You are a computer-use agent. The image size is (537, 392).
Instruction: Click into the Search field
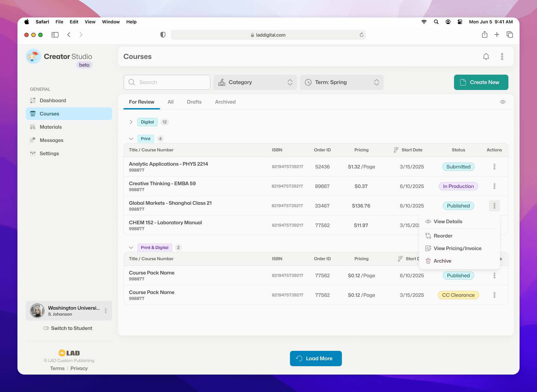tap(167, 82)
